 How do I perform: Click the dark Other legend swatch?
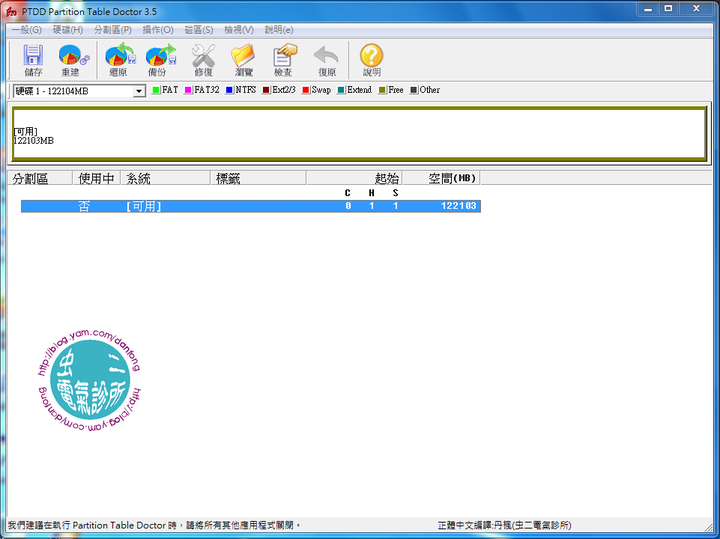[x=413, y=90]
